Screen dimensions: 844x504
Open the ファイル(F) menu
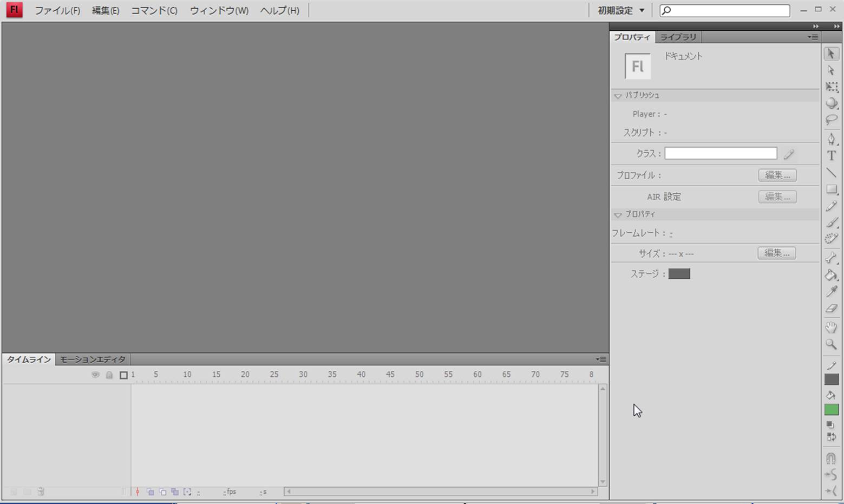point(57,10)
